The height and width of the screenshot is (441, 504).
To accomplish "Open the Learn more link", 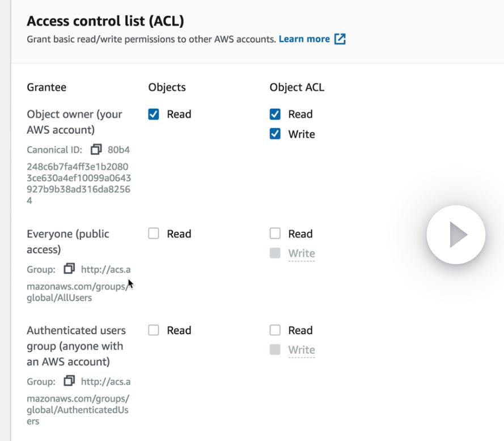I will (x=304, y=39).
